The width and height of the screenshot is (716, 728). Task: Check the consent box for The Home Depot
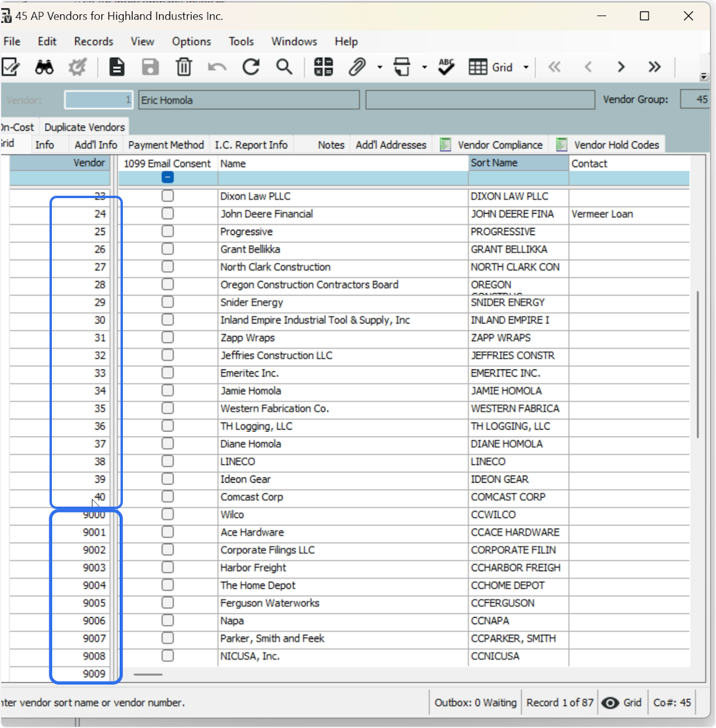[x=168, y=585]
